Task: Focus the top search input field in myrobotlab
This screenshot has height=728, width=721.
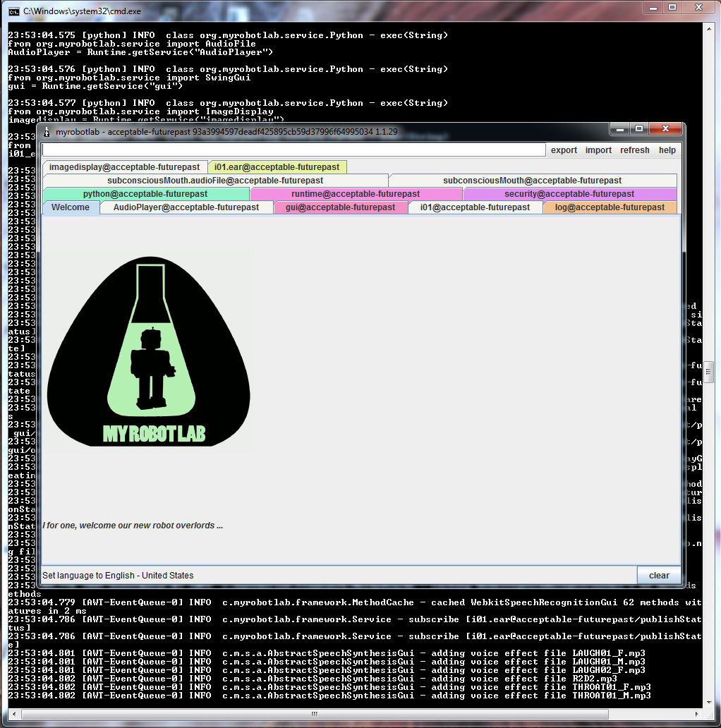Action: click(293, 150)
